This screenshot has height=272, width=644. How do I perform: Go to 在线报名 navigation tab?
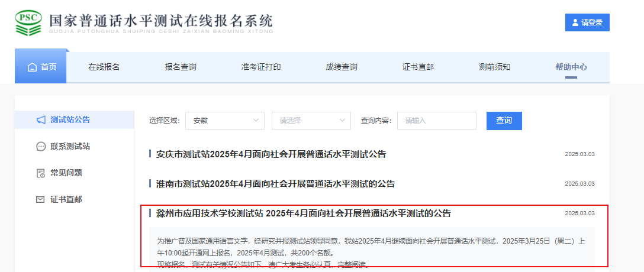pos(104,67)
